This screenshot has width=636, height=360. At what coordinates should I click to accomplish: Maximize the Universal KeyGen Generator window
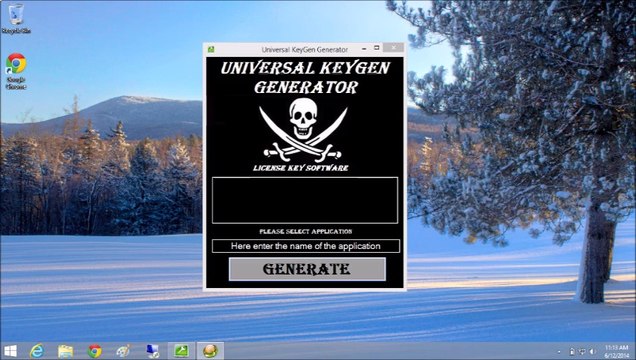[376, 48]
